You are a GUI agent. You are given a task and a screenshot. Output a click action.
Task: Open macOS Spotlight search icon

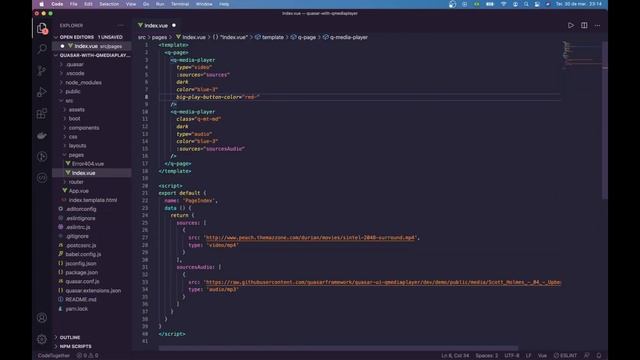tap(526, 4)
